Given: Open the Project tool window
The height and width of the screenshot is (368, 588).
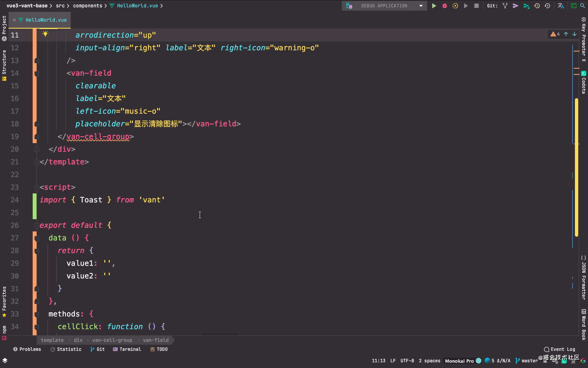Looking at the screenshot, I should tap(4, 28).
